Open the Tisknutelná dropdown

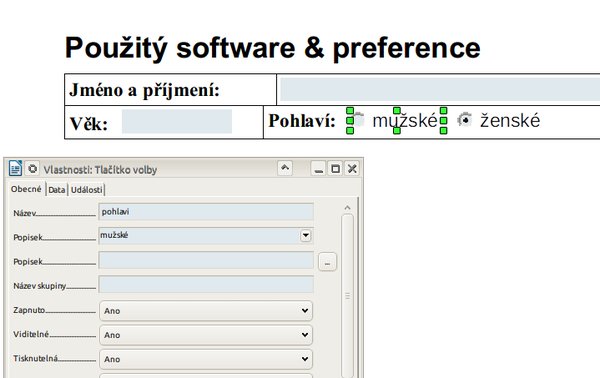pos(206,359)
